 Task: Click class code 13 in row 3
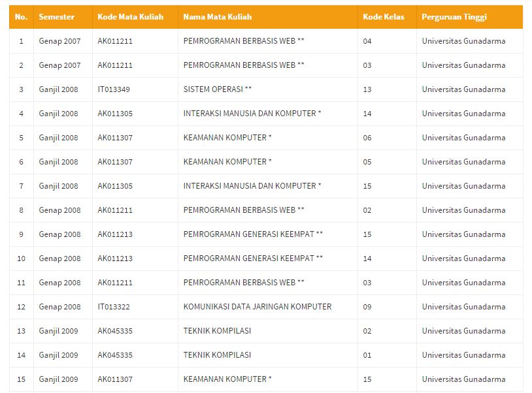[367, 89]
